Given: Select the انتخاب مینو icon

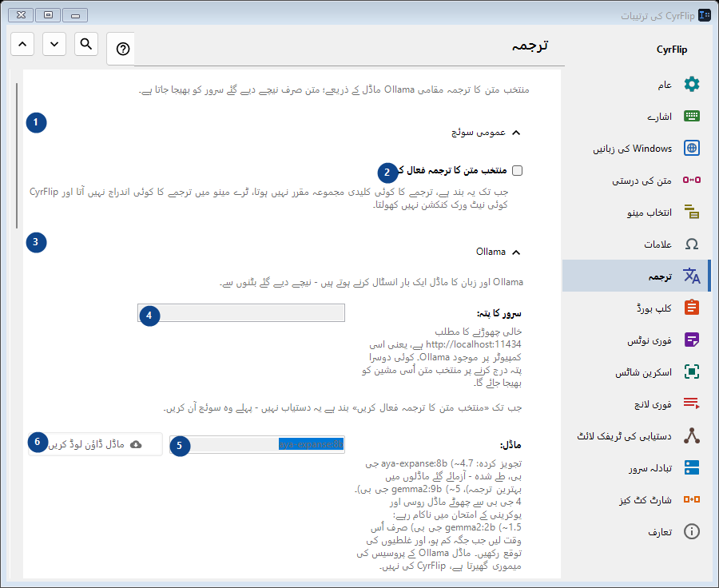Looking at the screenshot, I should click(692, 212).
